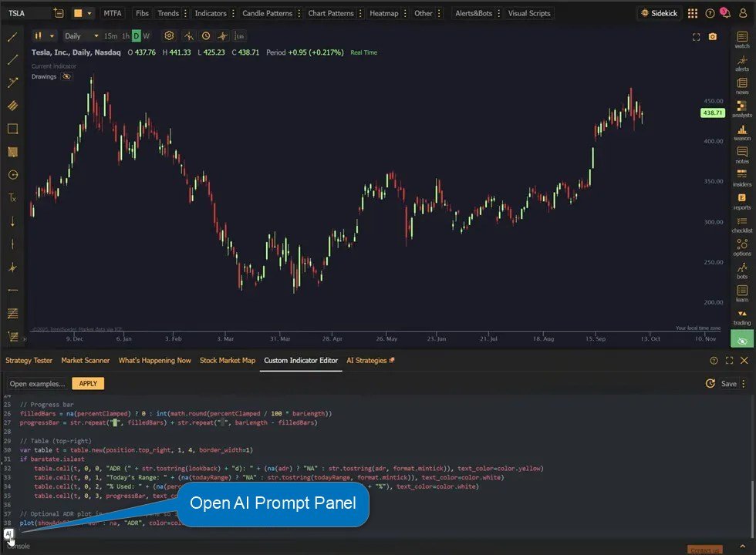Screen dimensions: 756x555
Task: Open the reports sidebar panel
Action: pyautogui.click(x=742, y=201)
